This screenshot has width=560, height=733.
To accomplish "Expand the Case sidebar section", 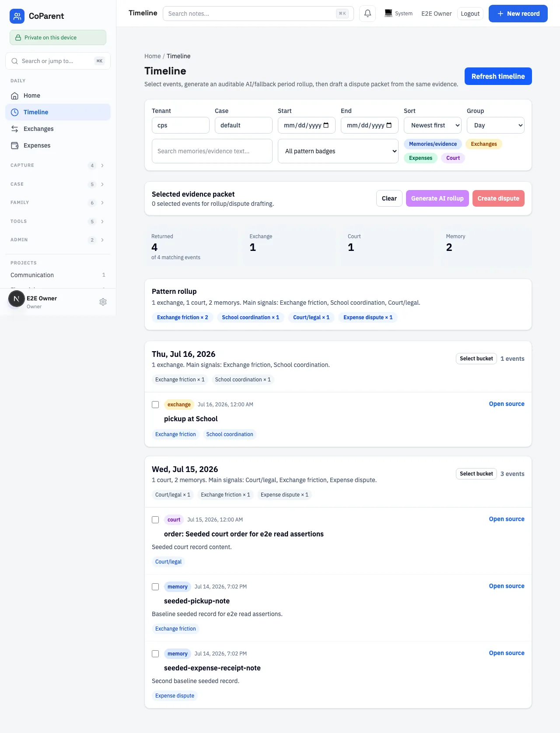I will point(58,184).
